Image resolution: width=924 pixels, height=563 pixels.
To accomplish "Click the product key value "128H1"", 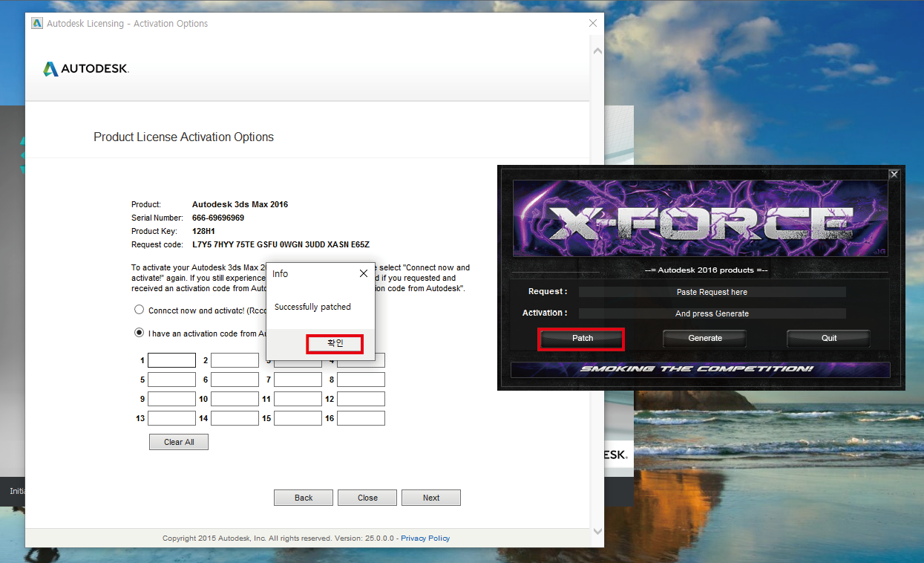I will coord(204,231).
